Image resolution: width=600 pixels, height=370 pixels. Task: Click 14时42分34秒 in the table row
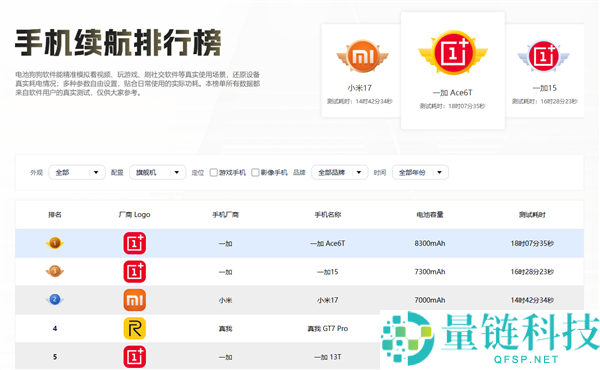click(532, 300)
